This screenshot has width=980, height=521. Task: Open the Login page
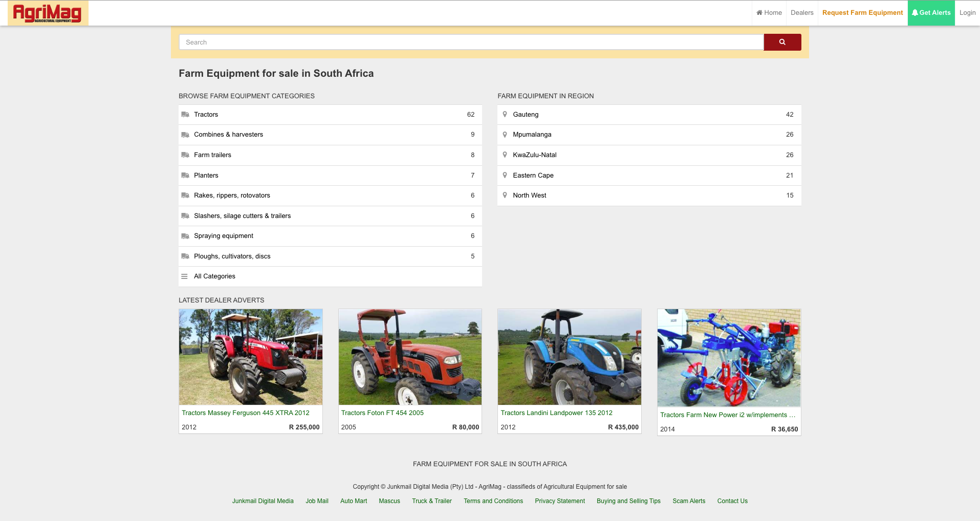[967, 13]
